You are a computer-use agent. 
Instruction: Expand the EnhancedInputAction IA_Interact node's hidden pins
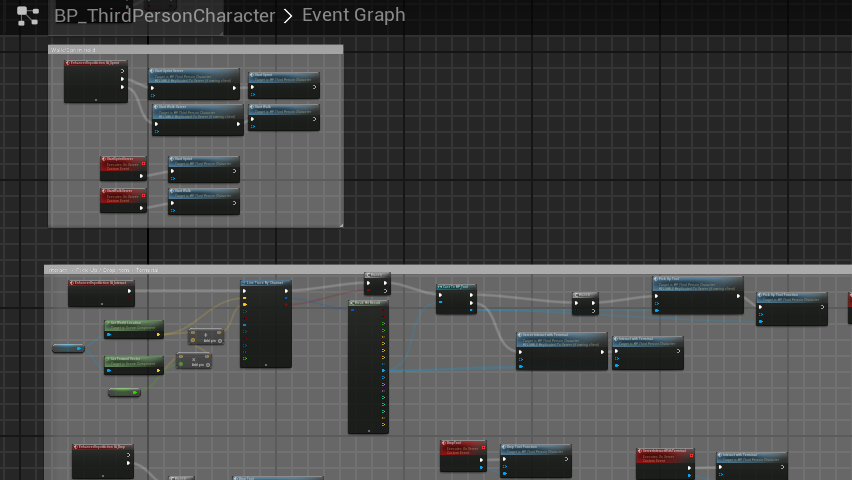[x=102, y=304]
